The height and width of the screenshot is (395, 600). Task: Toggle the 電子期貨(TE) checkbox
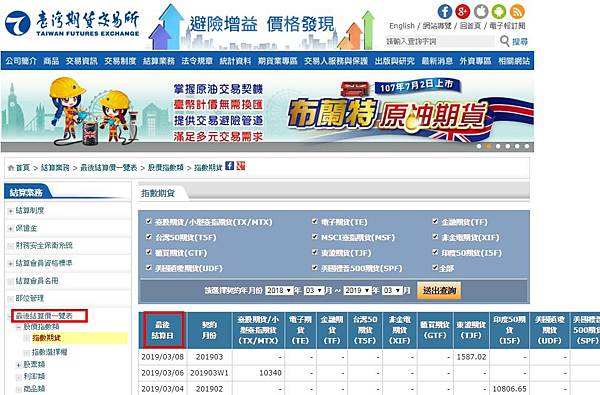pos(315,221)
